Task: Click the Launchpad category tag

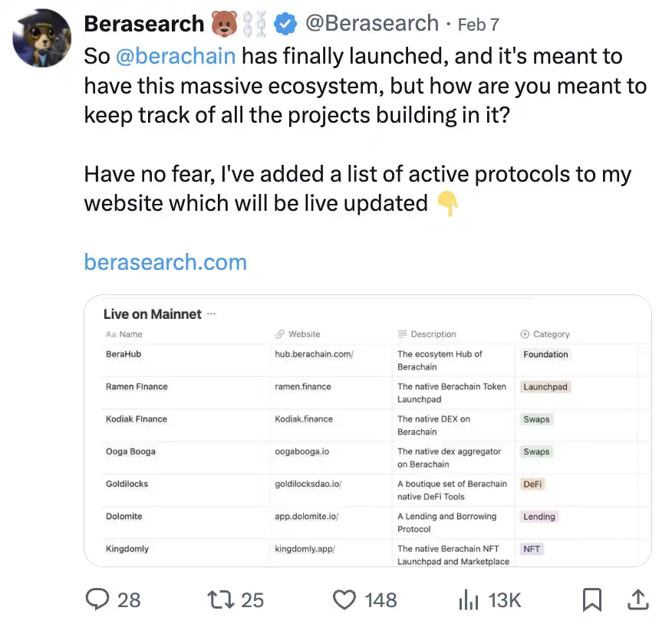Action: 545,387
